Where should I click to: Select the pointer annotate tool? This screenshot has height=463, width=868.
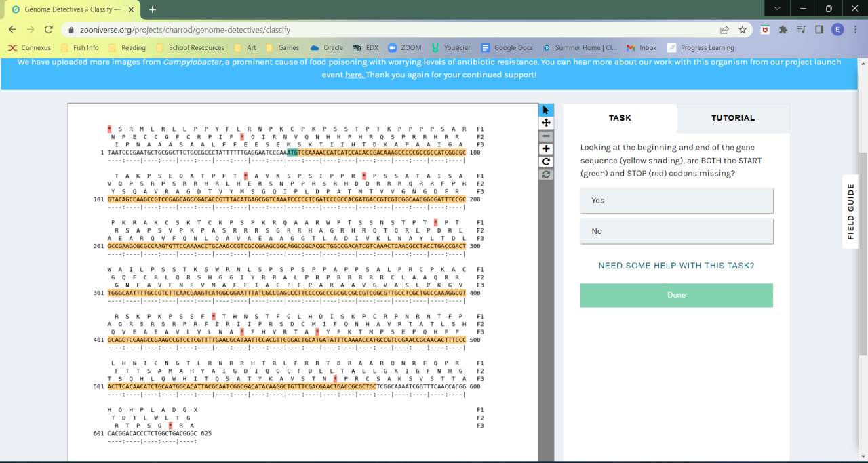tap(546, 110)
